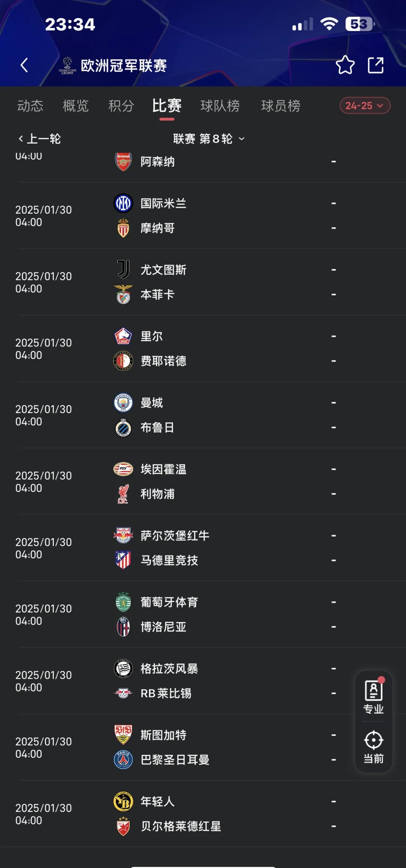Tap the Liverpool club crest
Screen dimensions: 406x868
pos(123,494)
